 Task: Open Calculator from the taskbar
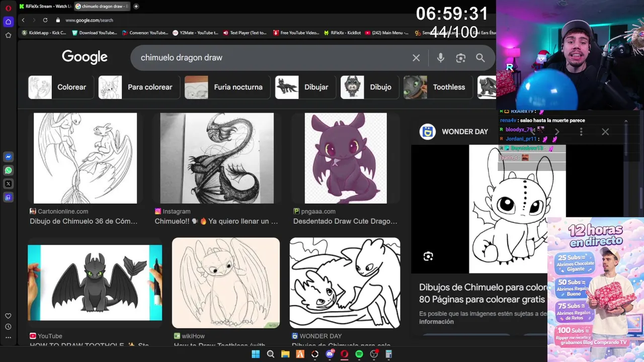388,354
